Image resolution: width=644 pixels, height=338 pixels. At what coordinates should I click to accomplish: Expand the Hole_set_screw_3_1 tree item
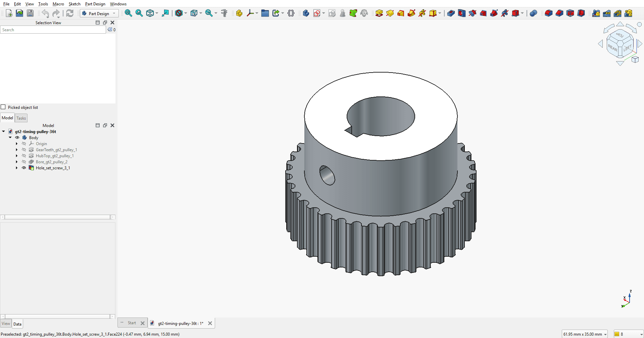(17, 168)
